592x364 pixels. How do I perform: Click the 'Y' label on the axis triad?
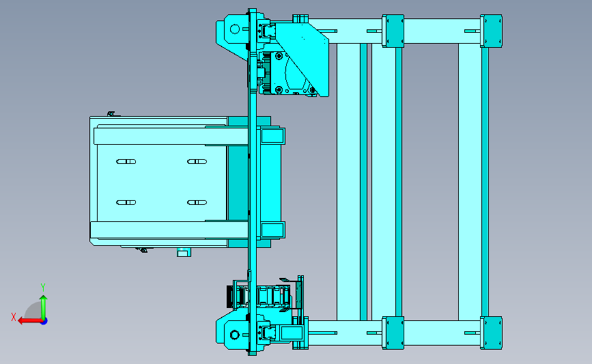43,288
